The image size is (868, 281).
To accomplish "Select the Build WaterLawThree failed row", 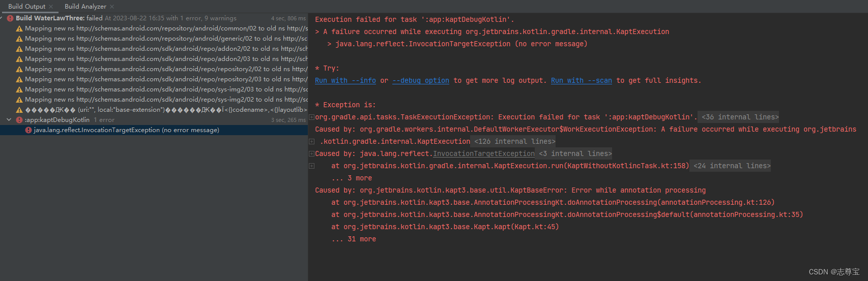I will tap(154, 18).
